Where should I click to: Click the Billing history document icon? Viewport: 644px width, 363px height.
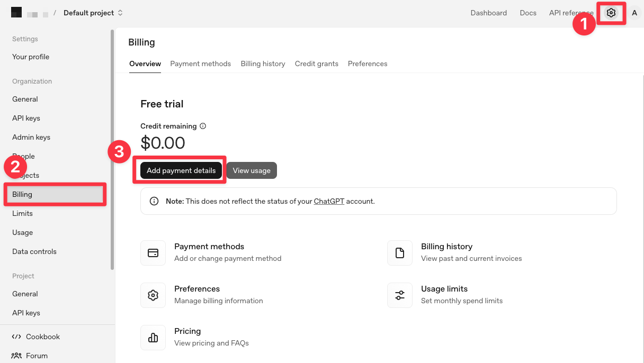tap(400, 252)
